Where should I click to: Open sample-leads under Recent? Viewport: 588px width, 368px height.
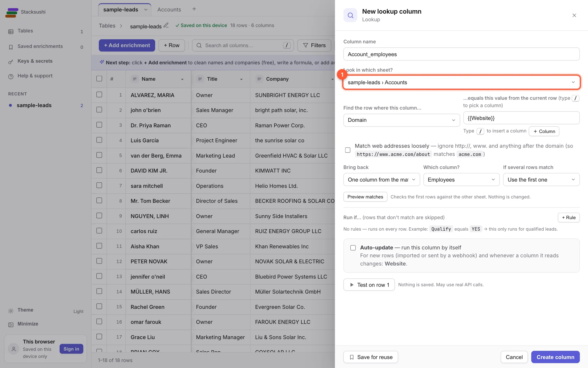(x=45, y=105)
